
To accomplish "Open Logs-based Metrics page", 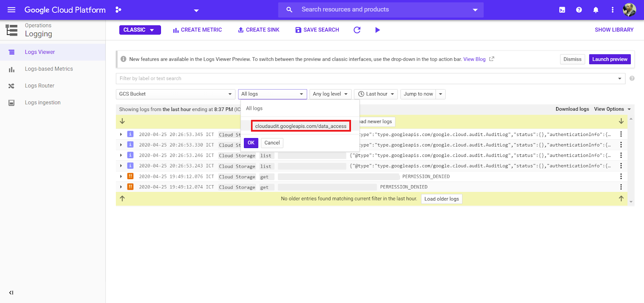I will (x=53, y=69).
